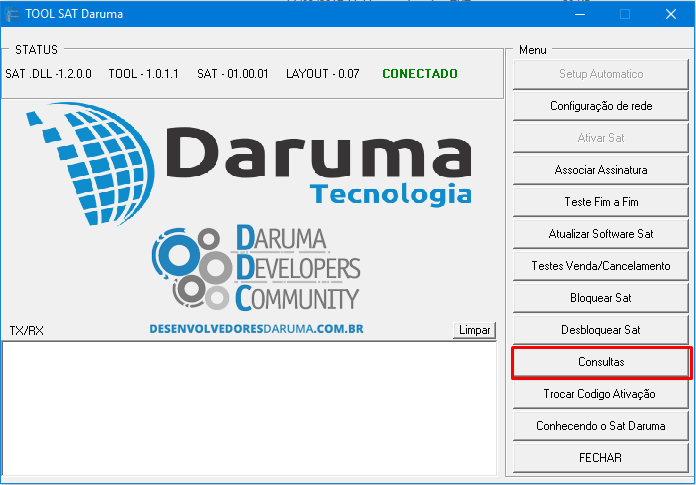
Task: Click the Setup Automatico button
Action: (x=601, y=74)
